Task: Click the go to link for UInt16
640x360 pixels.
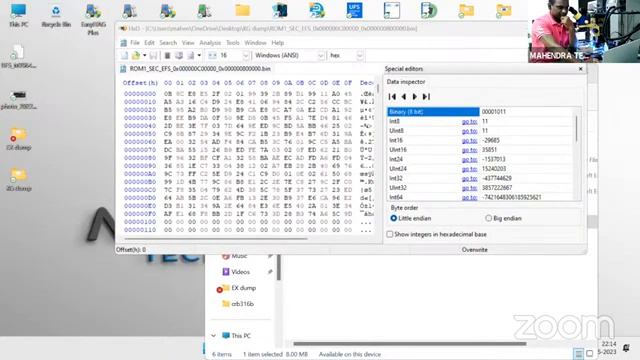Action: click(x=469, y=150)
